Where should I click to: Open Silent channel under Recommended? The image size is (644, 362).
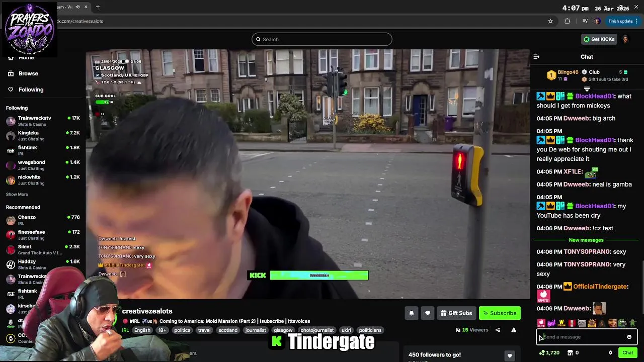(43, 250)
